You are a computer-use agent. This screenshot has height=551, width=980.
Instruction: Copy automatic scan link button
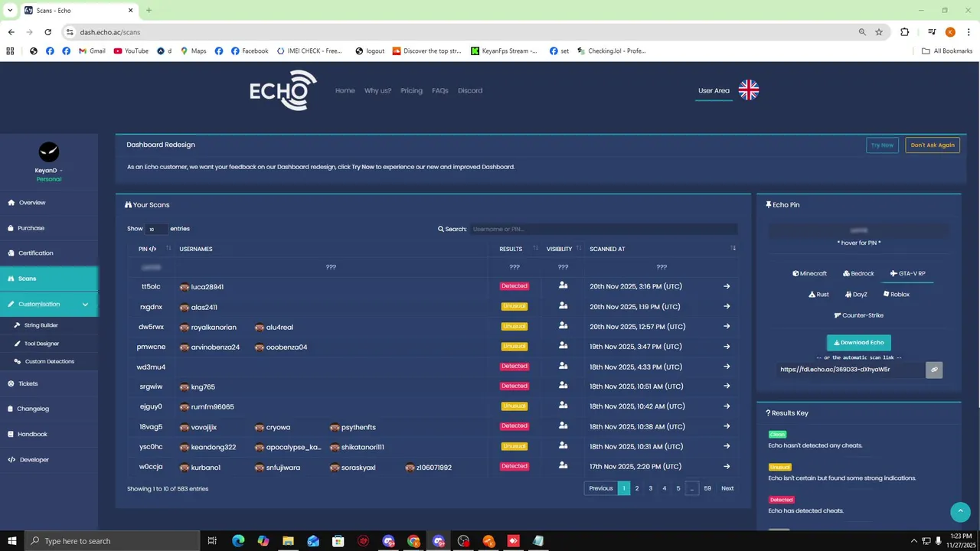coord(934,370)
